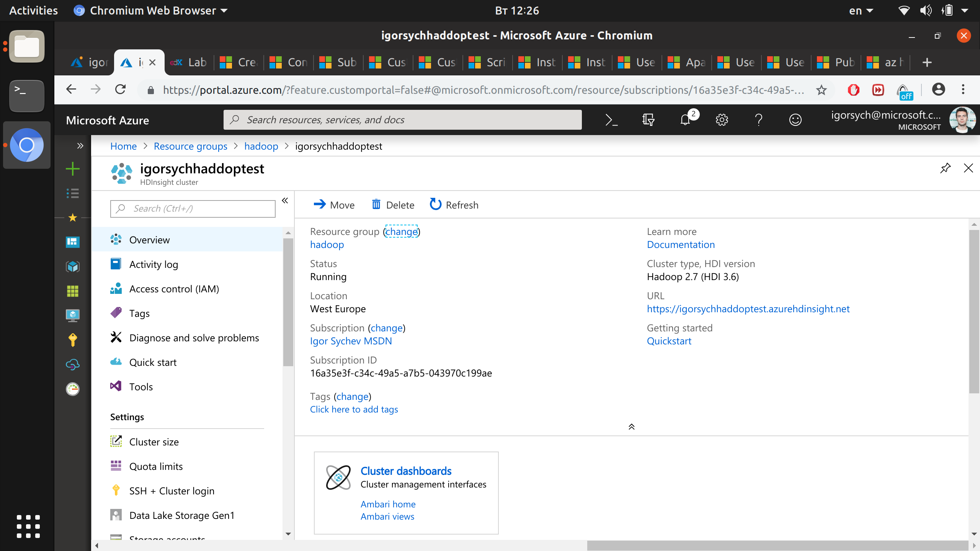Click the Create a resource plus icon
980x551 pixels.
(x=72, y=168)
